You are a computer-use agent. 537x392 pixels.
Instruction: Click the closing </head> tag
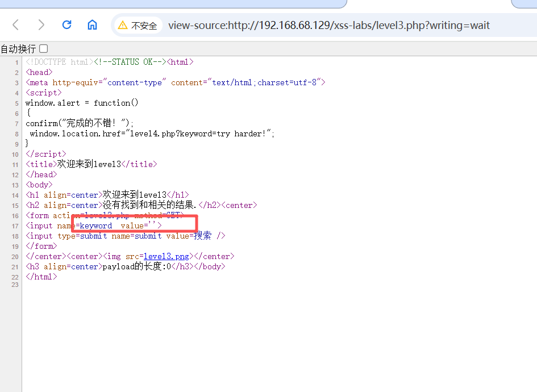pyautogui.click(x=41, y=174)
